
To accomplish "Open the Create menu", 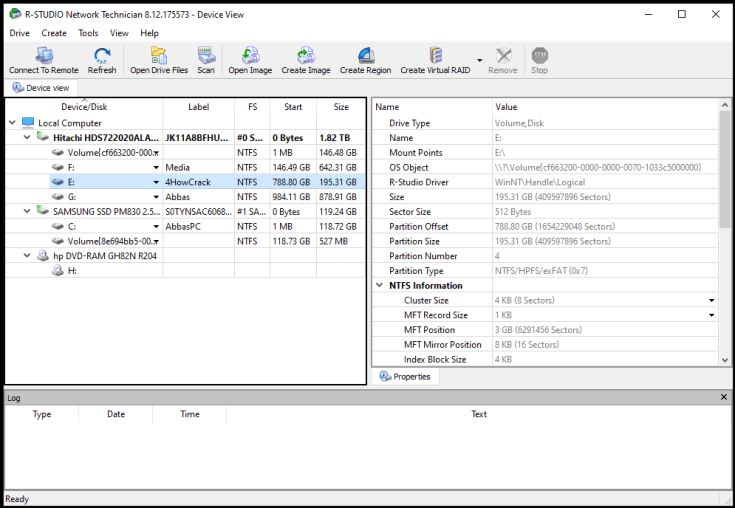I will click(x=54, y=33).
